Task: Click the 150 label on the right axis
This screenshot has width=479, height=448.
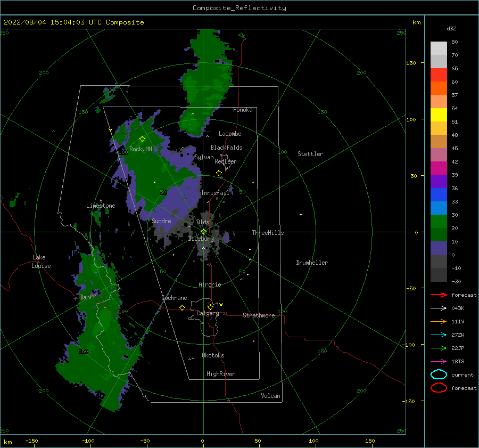Action: (410, 63)
